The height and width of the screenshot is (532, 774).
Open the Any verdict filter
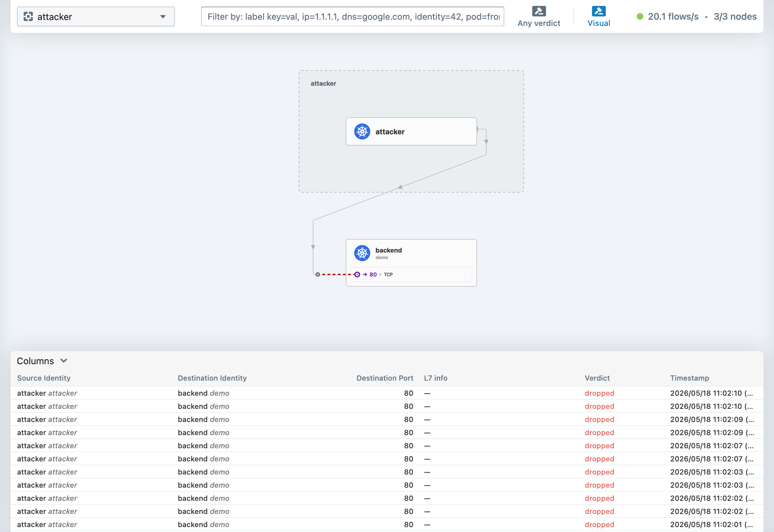point(538,16)
